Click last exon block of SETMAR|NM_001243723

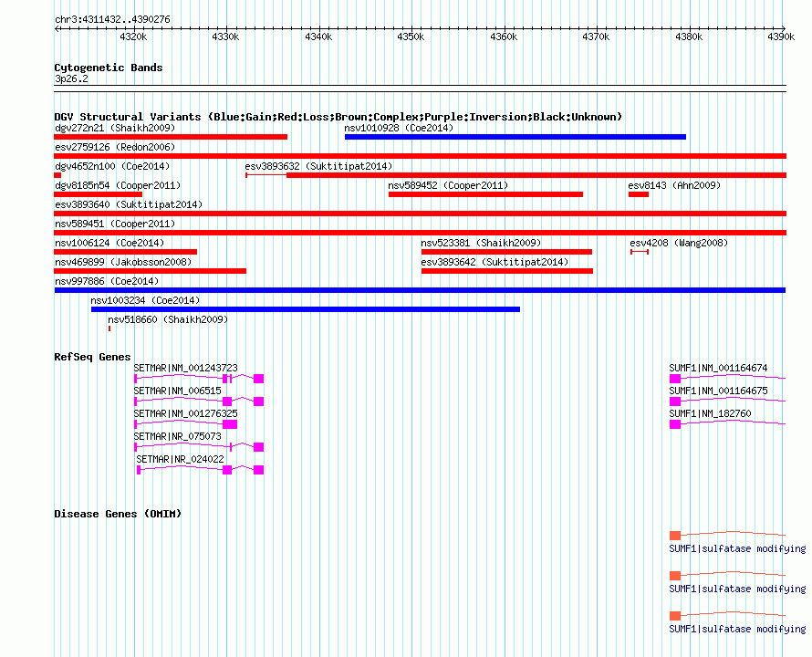258,379
